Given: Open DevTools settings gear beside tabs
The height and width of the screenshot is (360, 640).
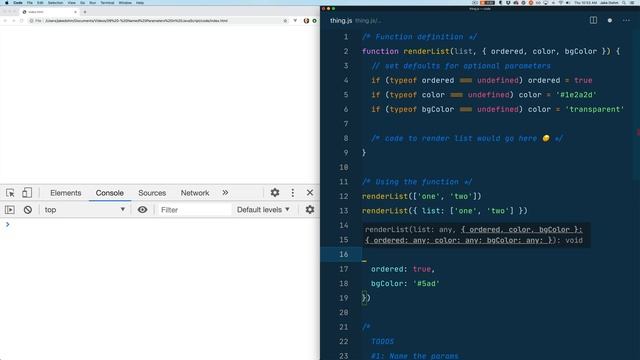Looking at the screenshot, I should [x=275, y=193].
